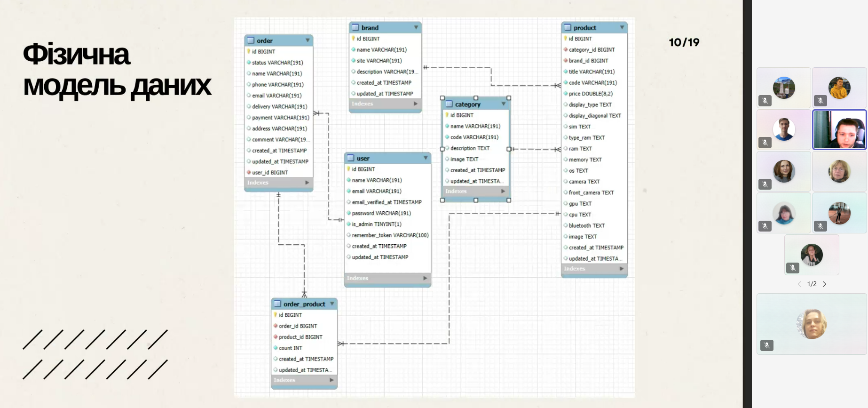Select 'site VARCHAR(191)' in brand table
The image size is (868, 408).
(x=379, y=61)
